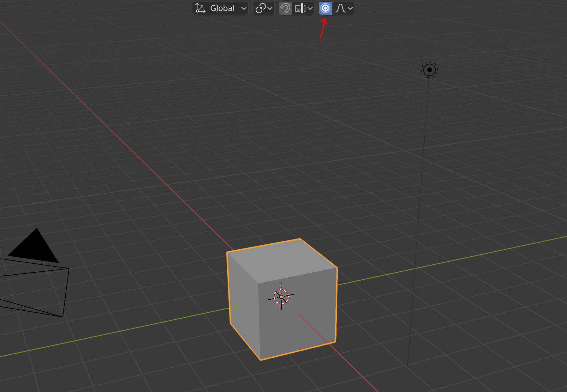
Task: Select the cube object in the viewport
Action: [x=282, y=299]
